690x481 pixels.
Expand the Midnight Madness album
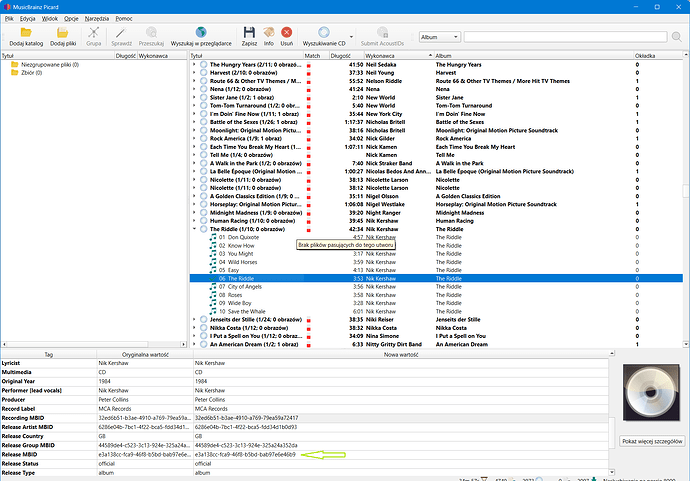coord(194,213)
